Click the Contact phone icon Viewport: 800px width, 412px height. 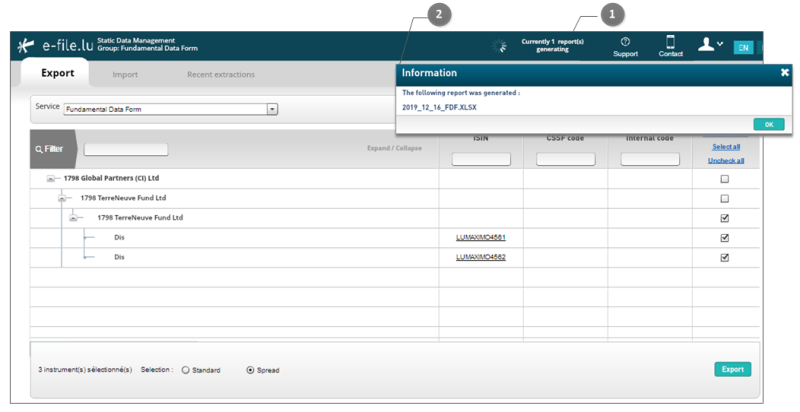tap(671, 42)
